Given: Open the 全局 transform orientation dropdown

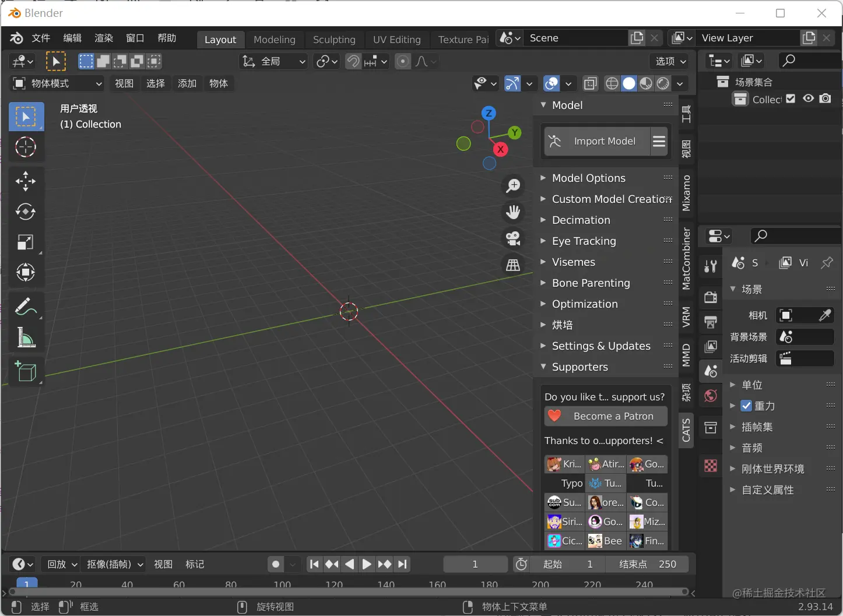Looking at the screenshot, I should pyautogui.click(x=273, y=61).
